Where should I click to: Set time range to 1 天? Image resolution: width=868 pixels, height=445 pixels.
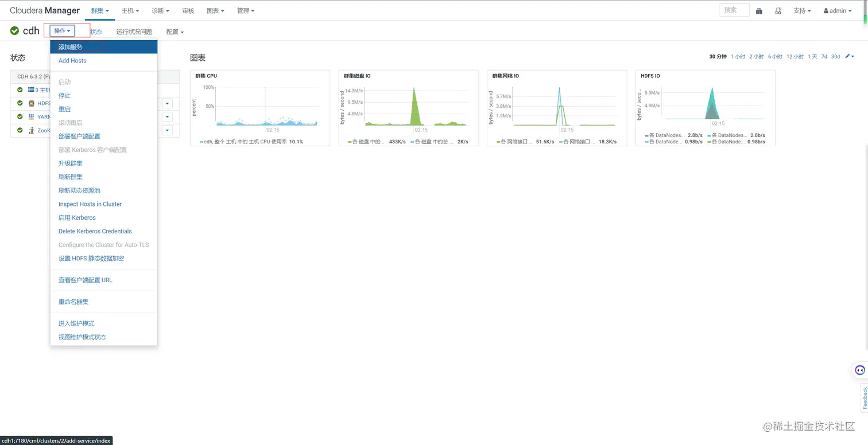812,57
